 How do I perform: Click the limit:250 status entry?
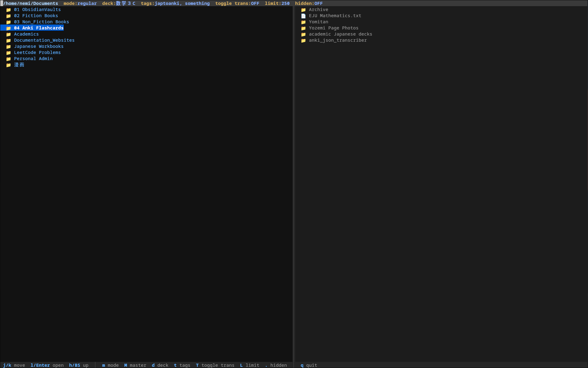(277, 3)
